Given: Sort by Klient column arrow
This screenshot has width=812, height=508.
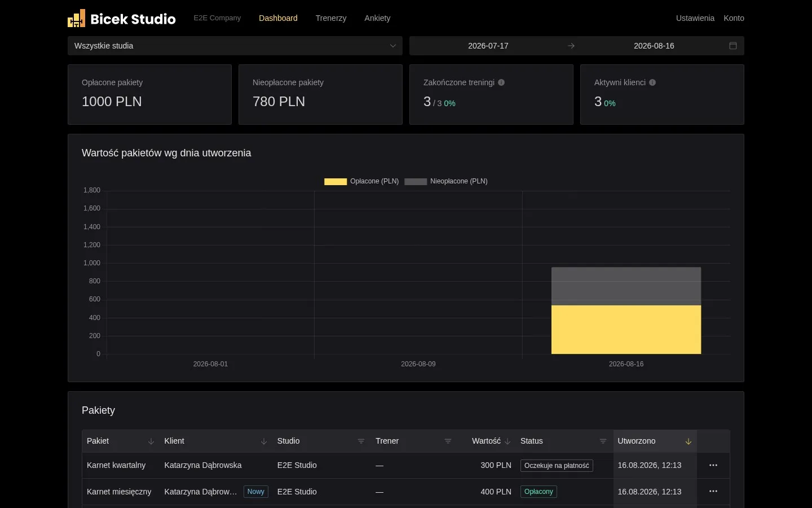Looking at the screenshot, I should point(264,441).
